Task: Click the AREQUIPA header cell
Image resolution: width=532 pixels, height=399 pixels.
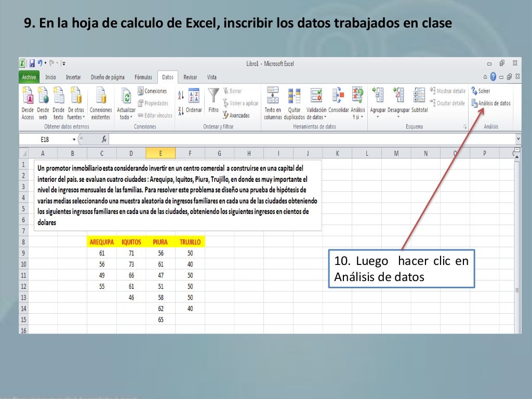Action: (x=102, y=242)
